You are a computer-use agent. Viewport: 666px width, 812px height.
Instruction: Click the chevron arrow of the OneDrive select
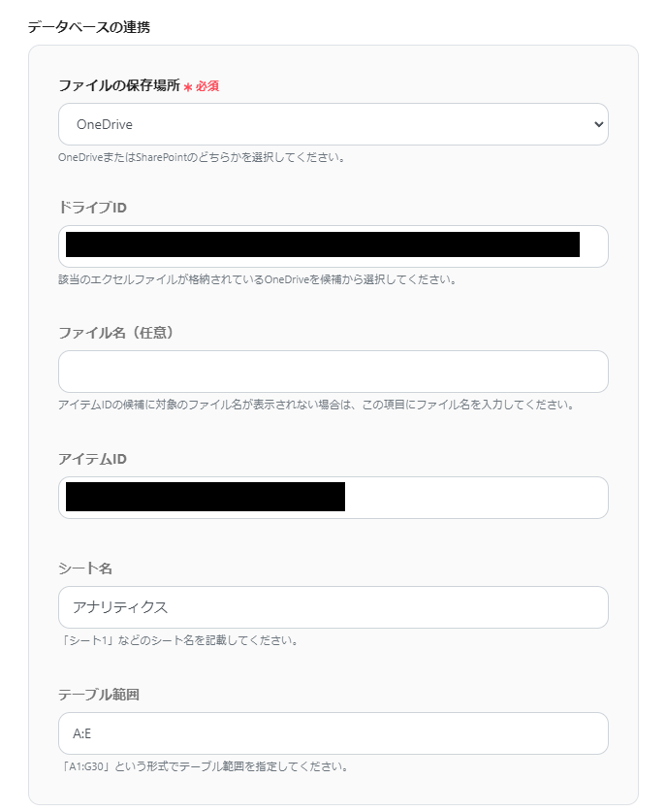click(x=598, y=124)
